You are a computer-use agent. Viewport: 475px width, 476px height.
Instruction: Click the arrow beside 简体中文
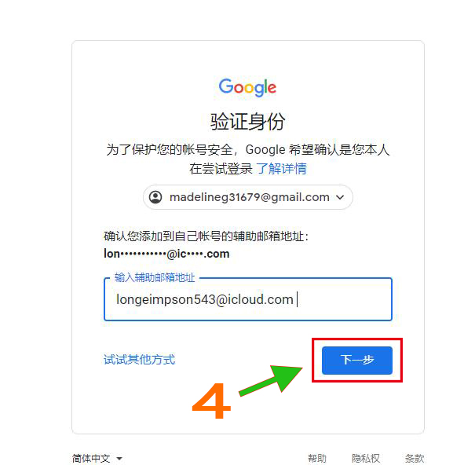click(x=119, y=459)
